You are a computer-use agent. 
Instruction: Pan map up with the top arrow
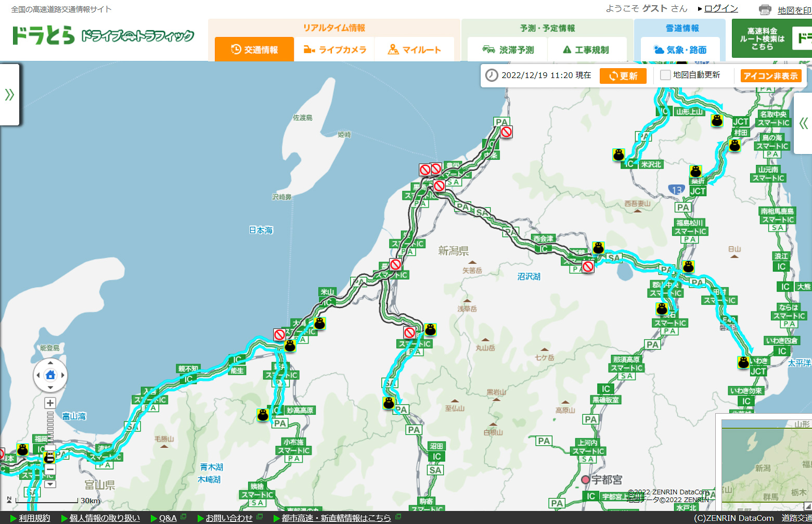50,363
